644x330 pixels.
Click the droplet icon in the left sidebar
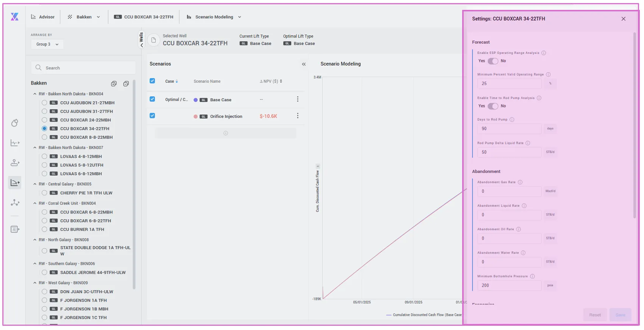coord(15,123)
